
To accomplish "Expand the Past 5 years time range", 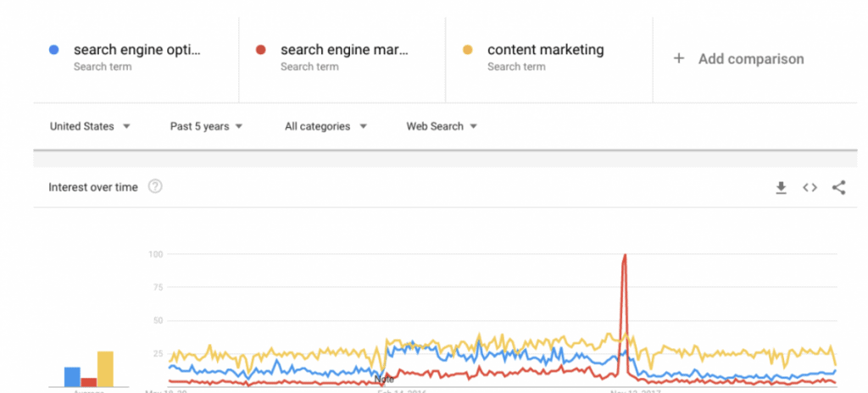I will click(207, 126).
